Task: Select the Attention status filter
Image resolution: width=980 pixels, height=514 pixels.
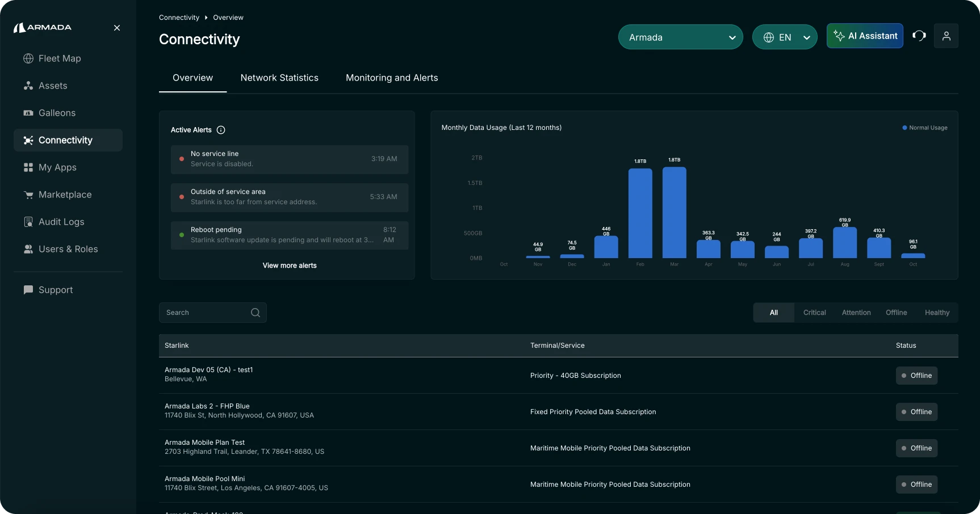Action: [856, 313]
